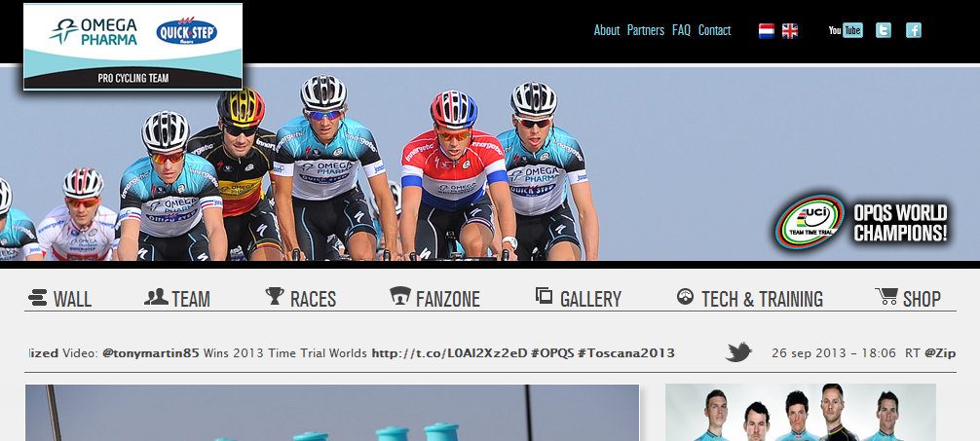The width and height of the screenshot is (980, 441).
Task: Click the OPQS WORLD CHAMPIONS! banner text
Action: [901, 223]
